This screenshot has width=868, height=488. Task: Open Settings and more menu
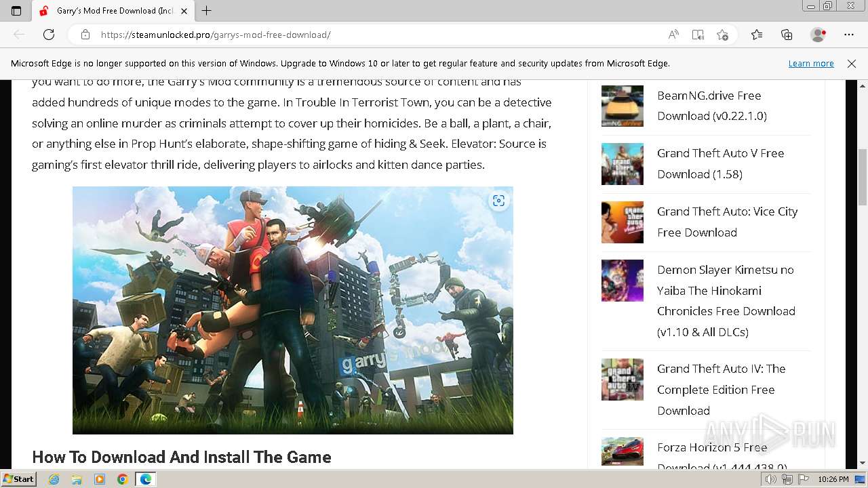coord(849,35)
